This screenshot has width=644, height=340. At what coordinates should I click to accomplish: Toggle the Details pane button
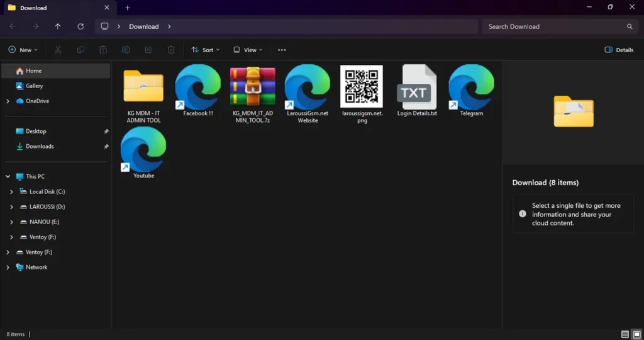[619, 50]
